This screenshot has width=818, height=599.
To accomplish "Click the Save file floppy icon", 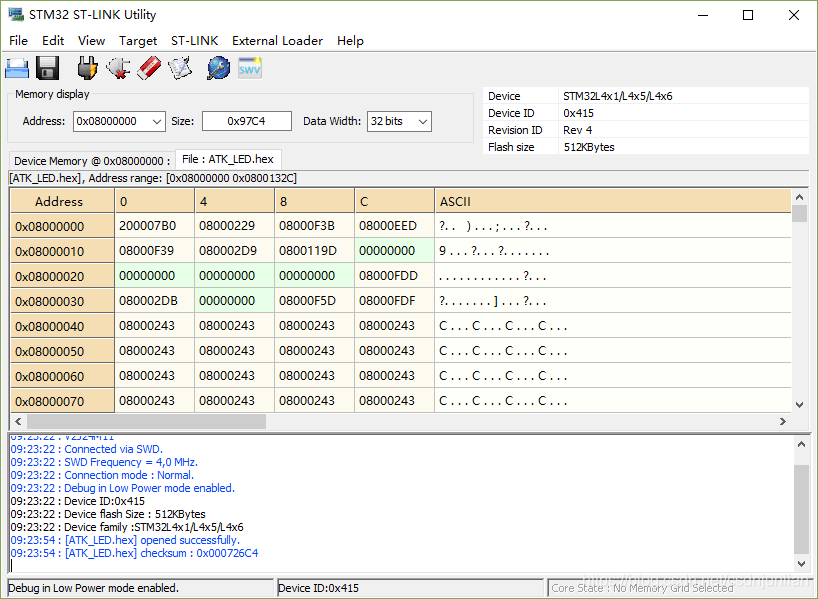I will 47,68.
